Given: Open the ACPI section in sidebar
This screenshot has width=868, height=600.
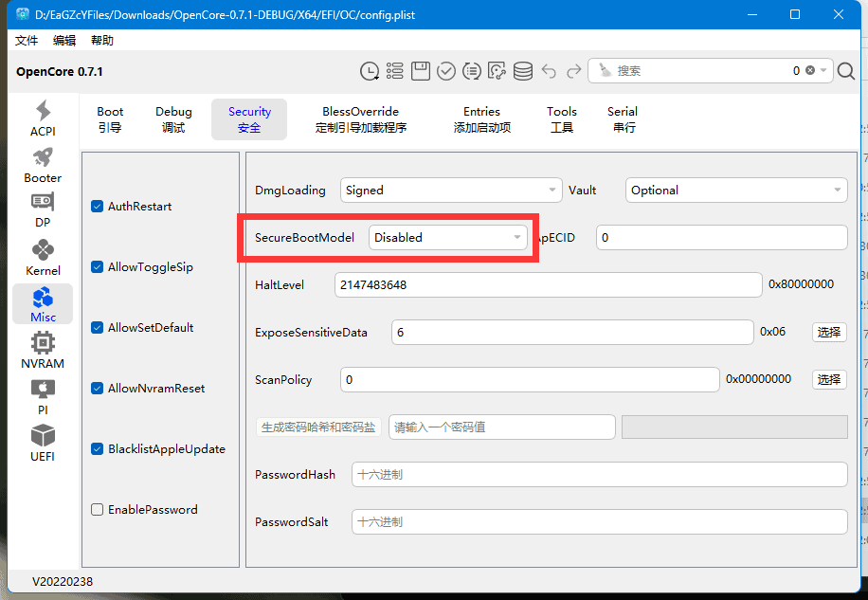Looking at the screenshot, I should [43, 118].
